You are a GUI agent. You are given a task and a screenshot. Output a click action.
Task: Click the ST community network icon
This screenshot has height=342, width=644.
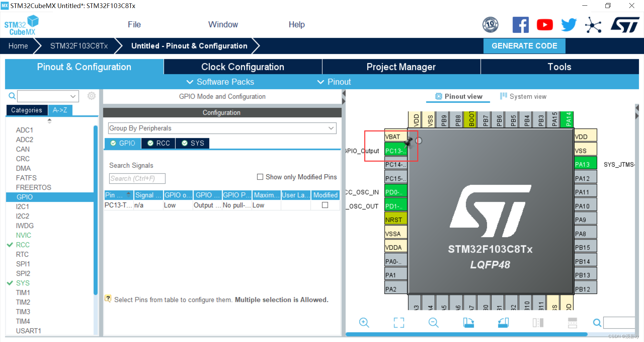[x=593, y=25]
